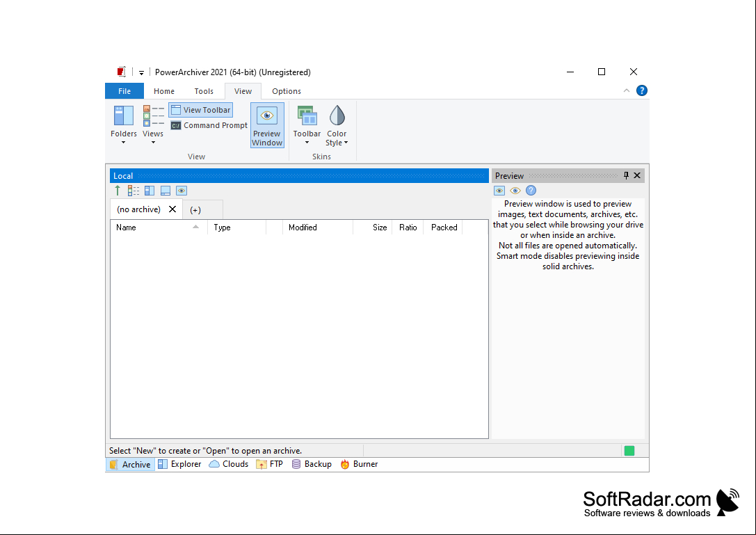Image resolution: width=756 pixels, height=535 pixels.
Task: Go up one level with green arrow
Action: pos(118,191)
